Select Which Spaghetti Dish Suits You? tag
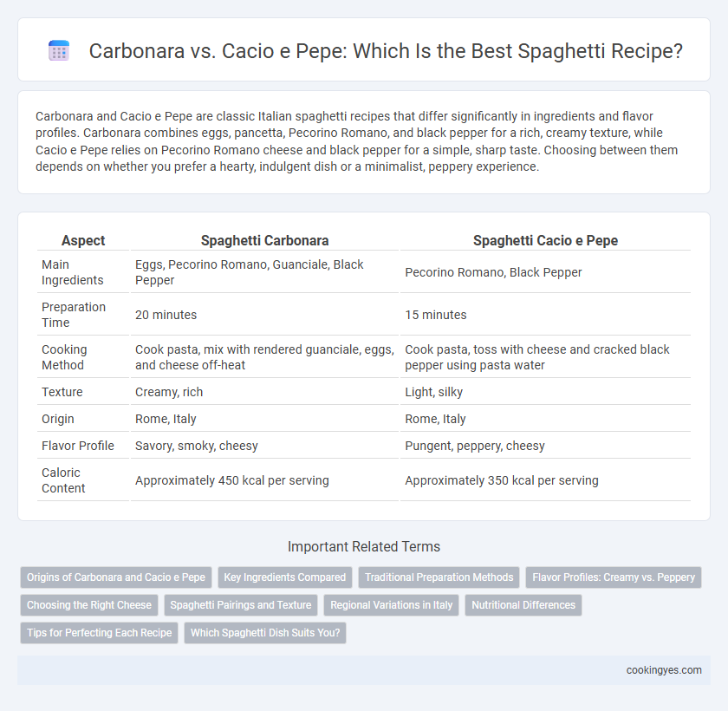 click(x=265, y=633)
